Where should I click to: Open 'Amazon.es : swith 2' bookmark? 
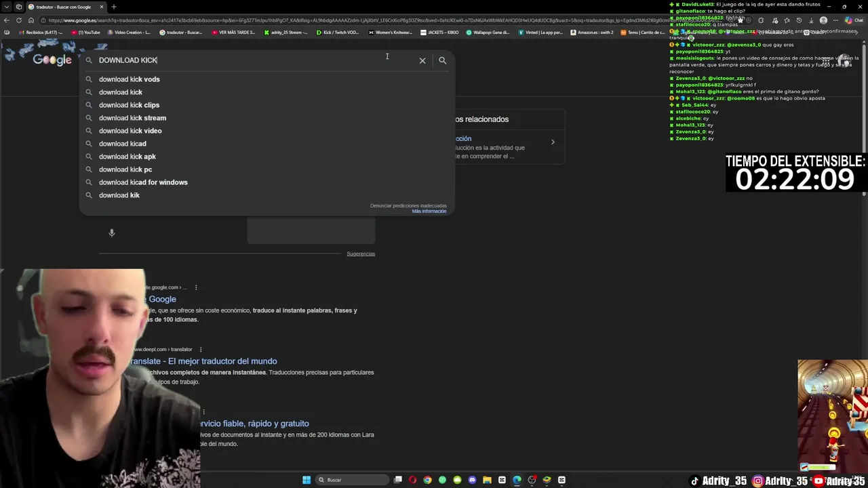click(592, 32)
